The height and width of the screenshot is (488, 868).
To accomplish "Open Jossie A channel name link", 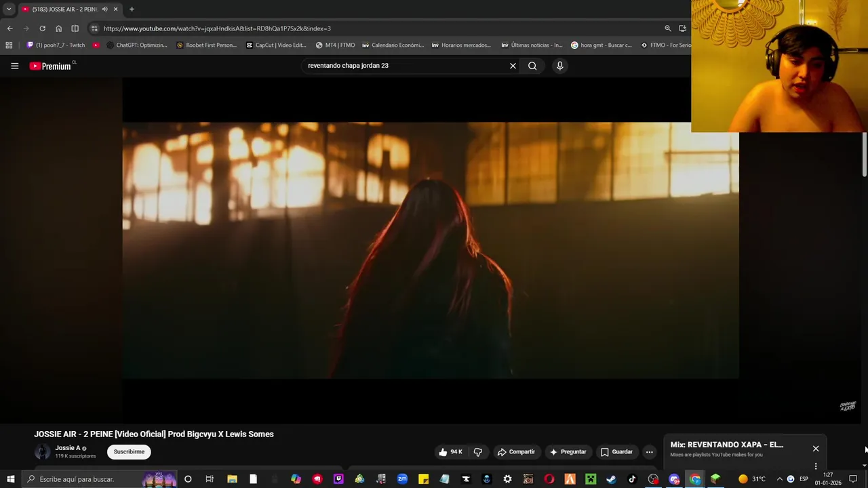I will tap(68, 448).
